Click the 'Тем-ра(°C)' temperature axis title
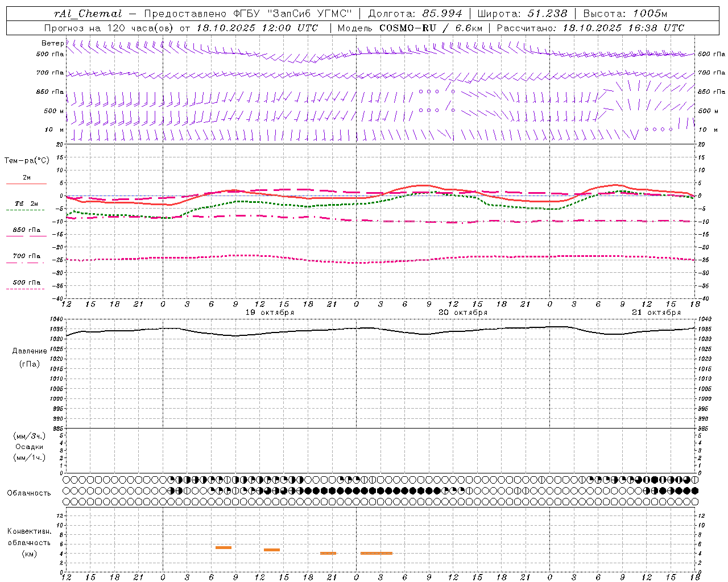Image resolution: width=728 pixels, height=582 pixels. tap(27, 161)
